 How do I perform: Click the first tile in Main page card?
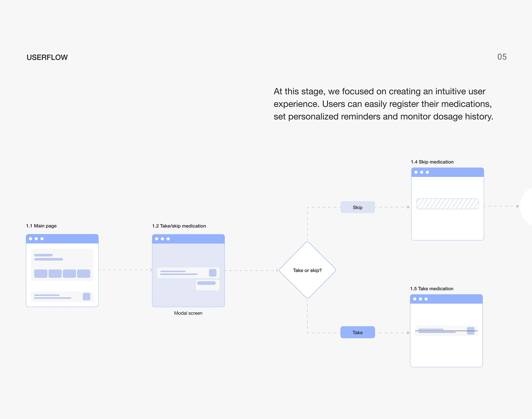41,274
